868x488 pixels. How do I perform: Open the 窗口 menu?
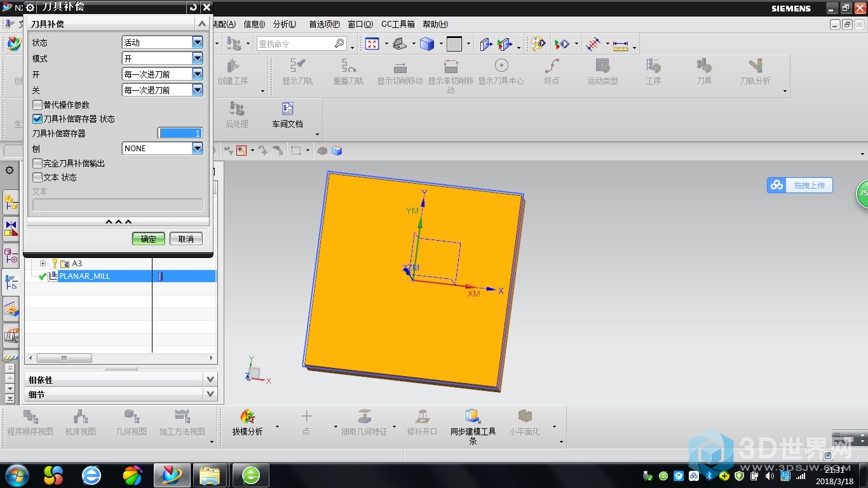360,24
